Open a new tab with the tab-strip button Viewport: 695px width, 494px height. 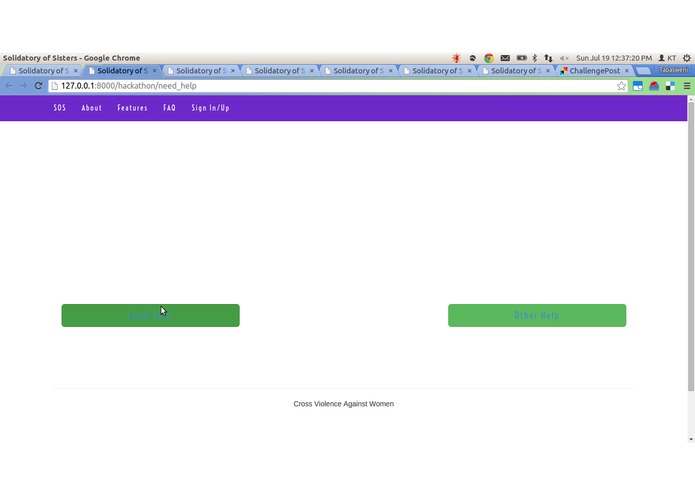643,71
